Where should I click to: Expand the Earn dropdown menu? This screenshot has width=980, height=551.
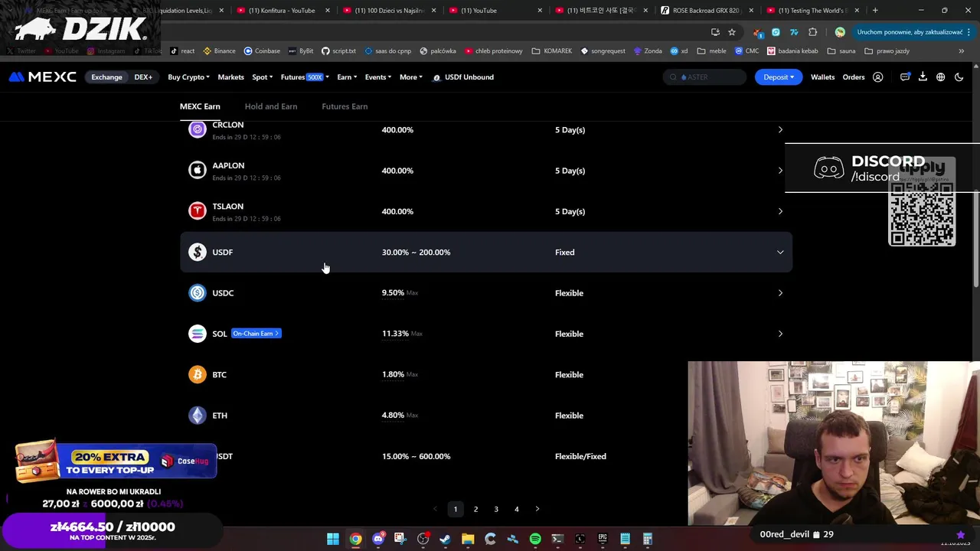348,77
